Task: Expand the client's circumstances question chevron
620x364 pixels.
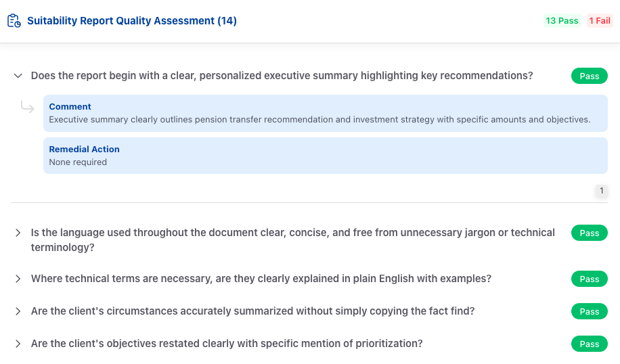Action: 18,311
